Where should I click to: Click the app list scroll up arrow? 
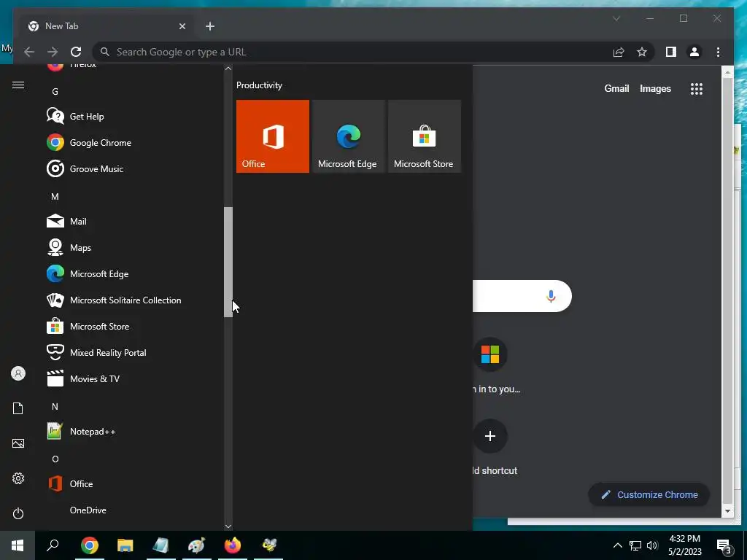coord(228,69)
